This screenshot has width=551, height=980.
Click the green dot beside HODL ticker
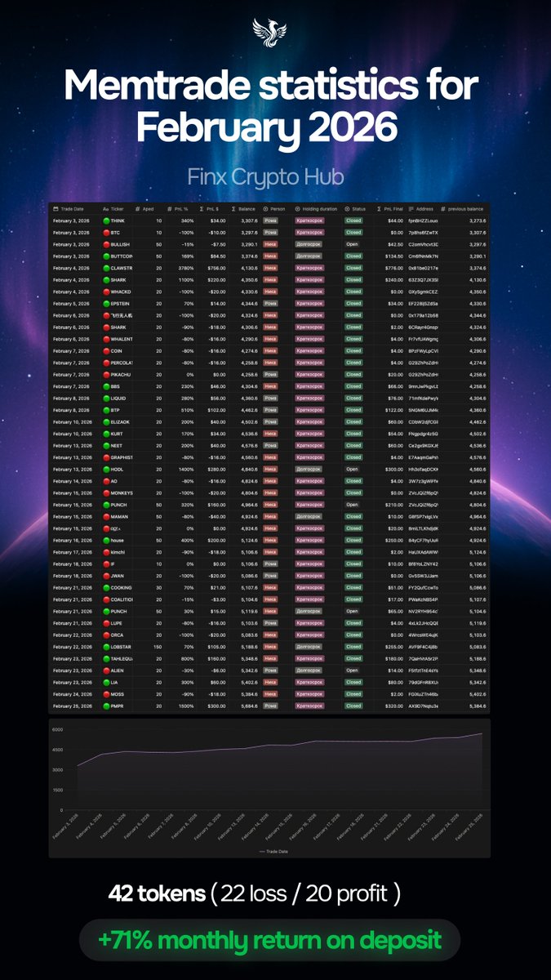106,470
